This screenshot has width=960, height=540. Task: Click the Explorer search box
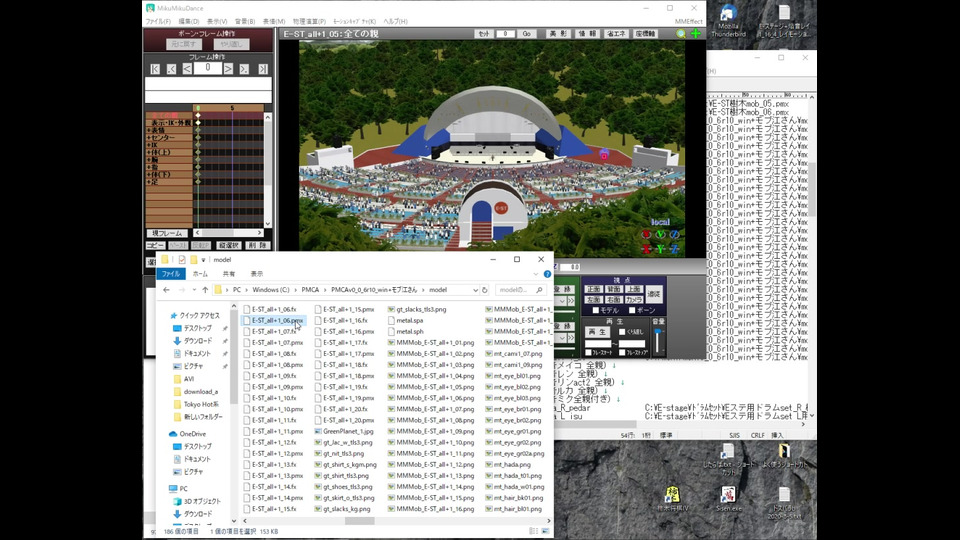coord(520,290)
